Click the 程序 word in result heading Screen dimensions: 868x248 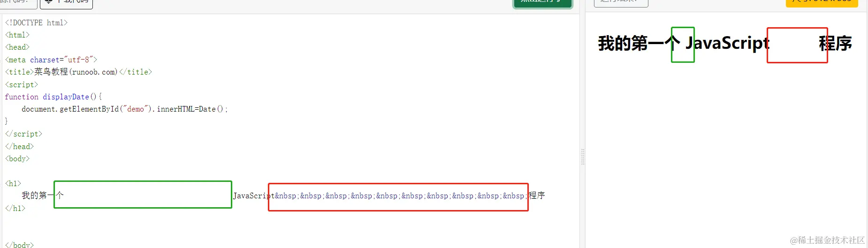835,44
